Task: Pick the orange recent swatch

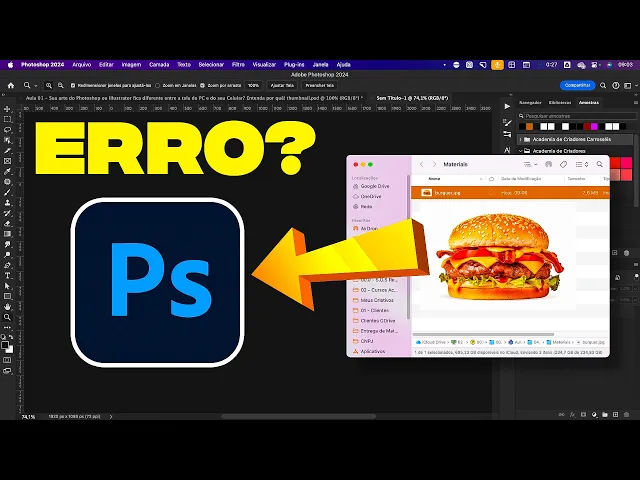Action: 529,127
